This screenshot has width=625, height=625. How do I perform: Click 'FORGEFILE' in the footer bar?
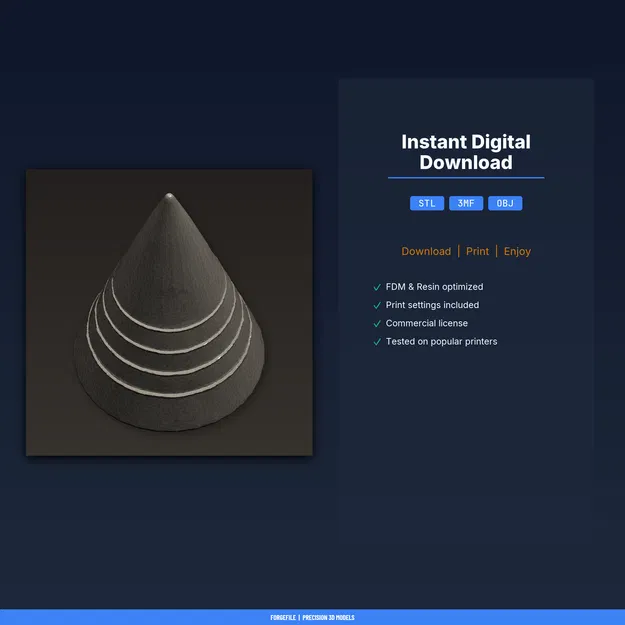tap(283, 617)
